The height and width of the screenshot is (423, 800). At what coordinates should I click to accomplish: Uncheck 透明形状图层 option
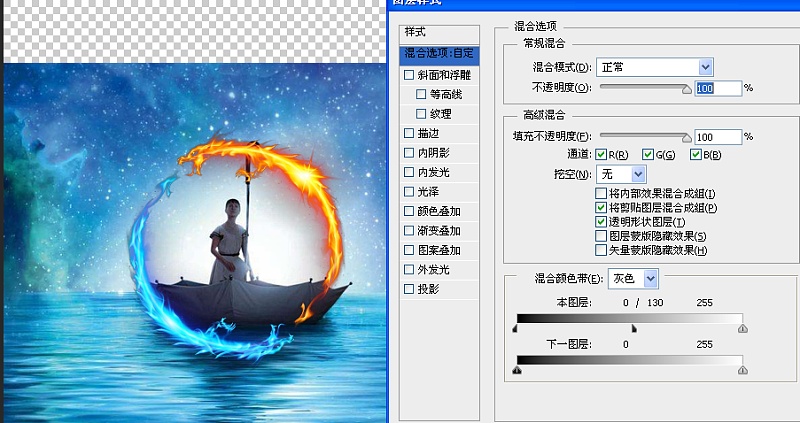click(x=601, y=222)
